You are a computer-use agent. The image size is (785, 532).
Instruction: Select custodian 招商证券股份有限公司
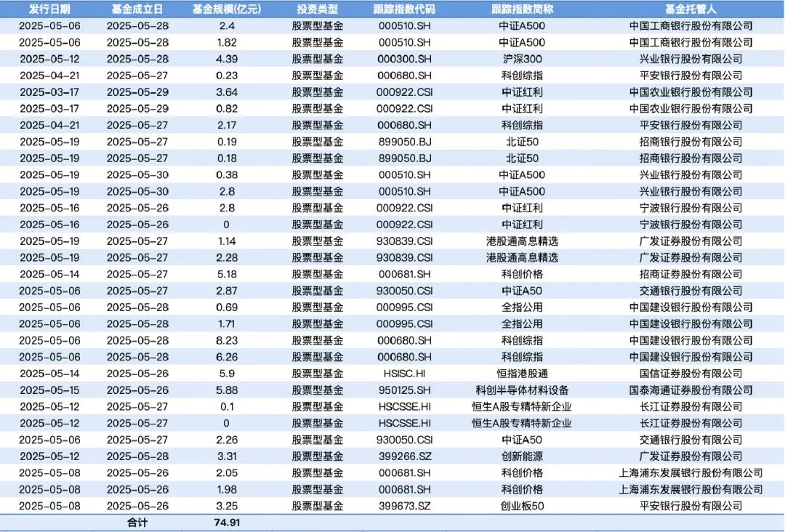(691, 274)
